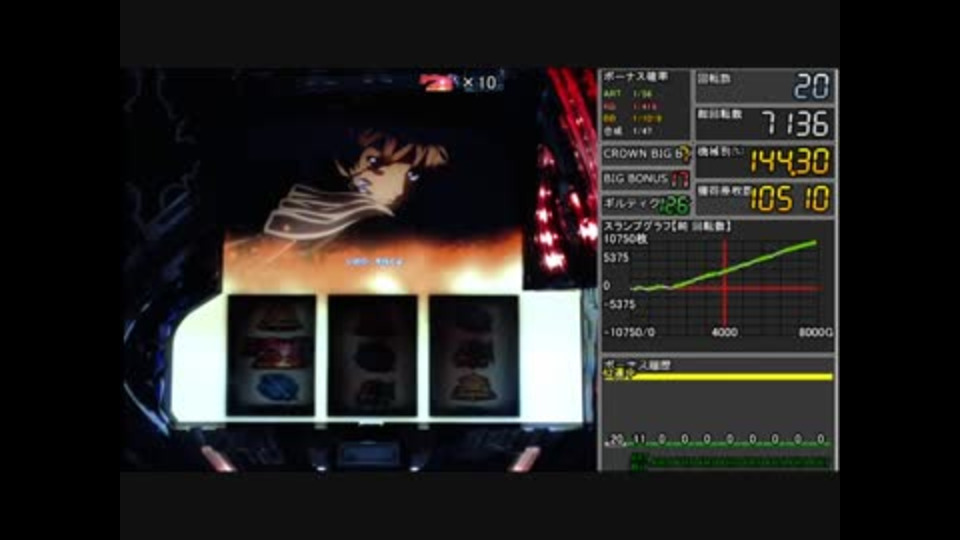Image resolution: width=960 pixels, height=540 pixels.
Task: Click the 8000G label on graph axis
Action: pyautogui.click(x=816, y=332)
